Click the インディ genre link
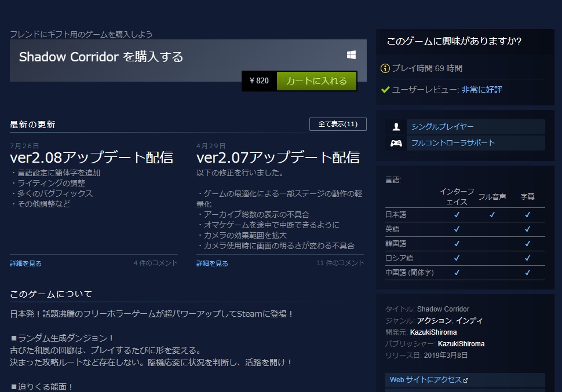The width and height of the screenshot is (562, 392). coord(469,321)
